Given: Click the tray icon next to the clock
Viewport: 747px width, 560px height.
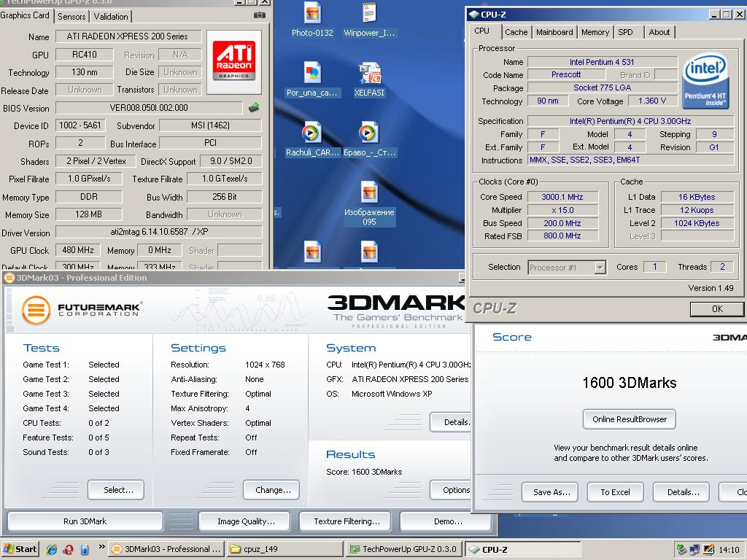Looking at the screenshot, I should (708, 550).
